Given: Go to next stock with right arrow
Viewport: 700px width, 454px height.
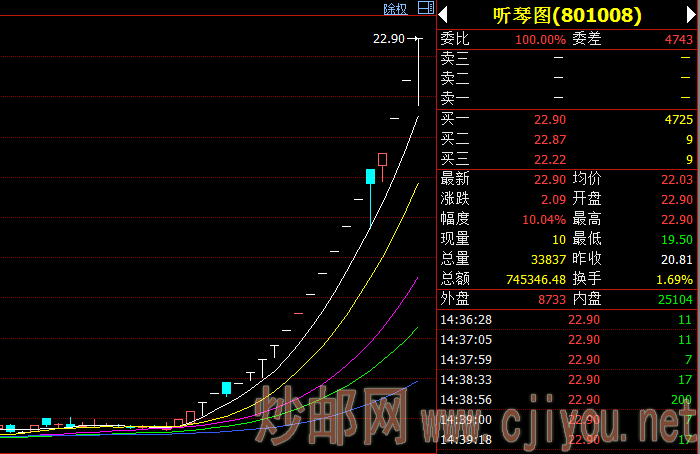Looking at the screenshot, I should click(x=689, y=15).
